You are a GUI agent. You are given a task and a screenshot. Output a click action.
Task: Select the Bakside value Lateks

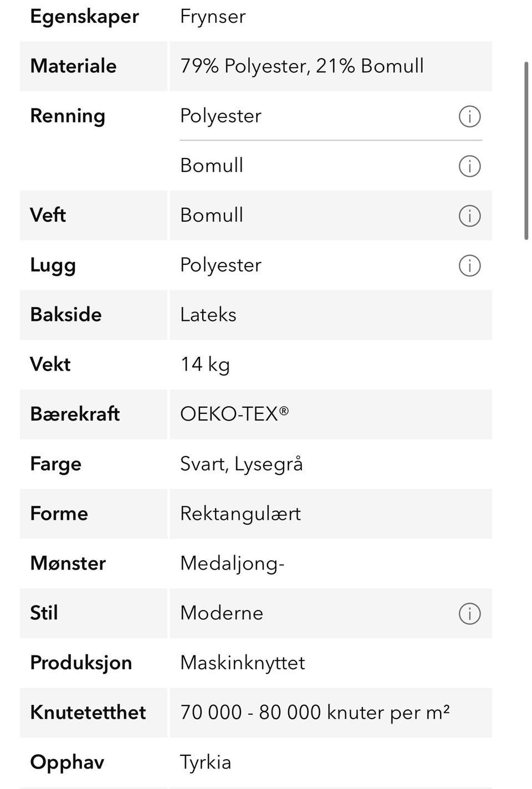click(x=208, y=315)
